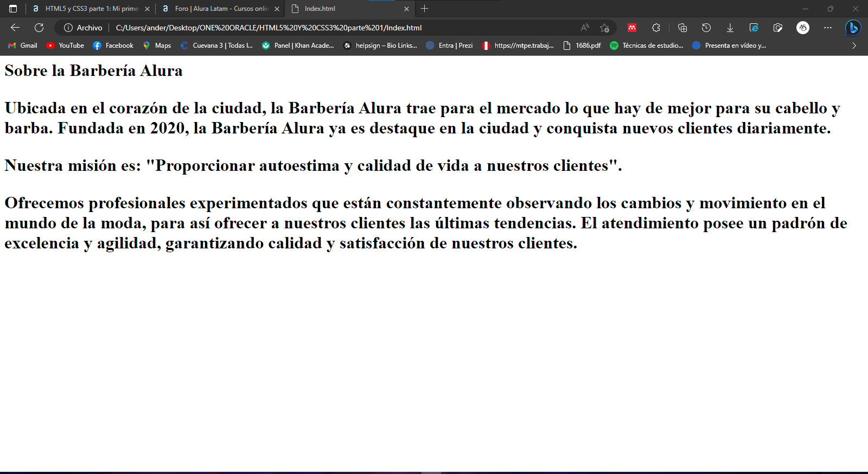This screenshot has width=868, height=474.
Task: Open the tab actions menu icon
Action: tap(13, 9)
